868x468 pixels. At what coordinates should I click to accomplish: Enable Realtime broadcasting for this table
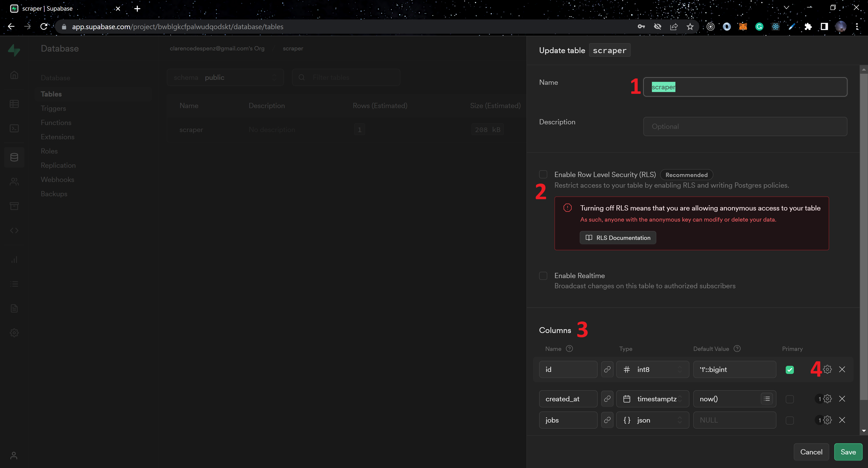pos(543,276)
